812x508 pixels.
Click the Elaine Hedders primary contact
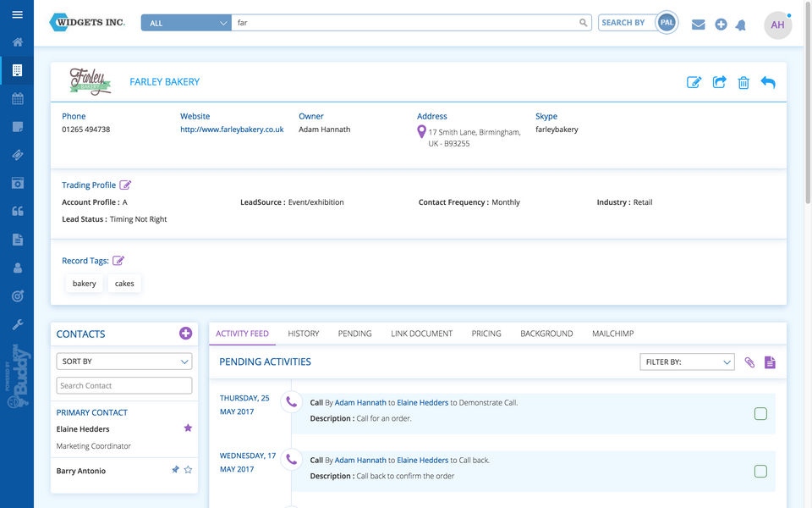(x=83, y=429)
